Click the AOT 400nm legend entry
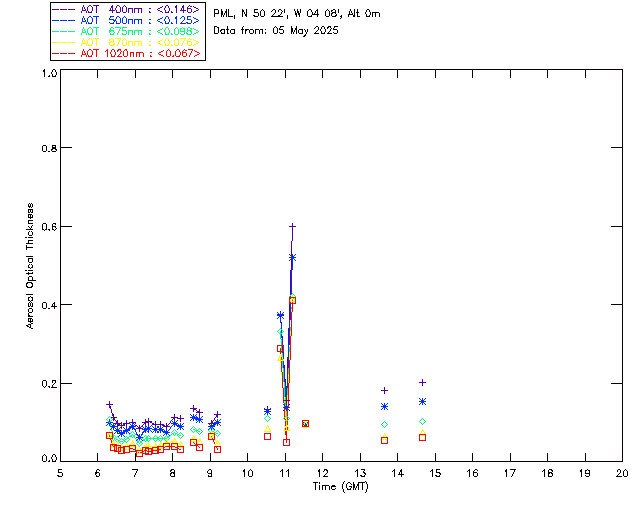Viewport: 640px width, 512px height. click(x=126, y=9)
